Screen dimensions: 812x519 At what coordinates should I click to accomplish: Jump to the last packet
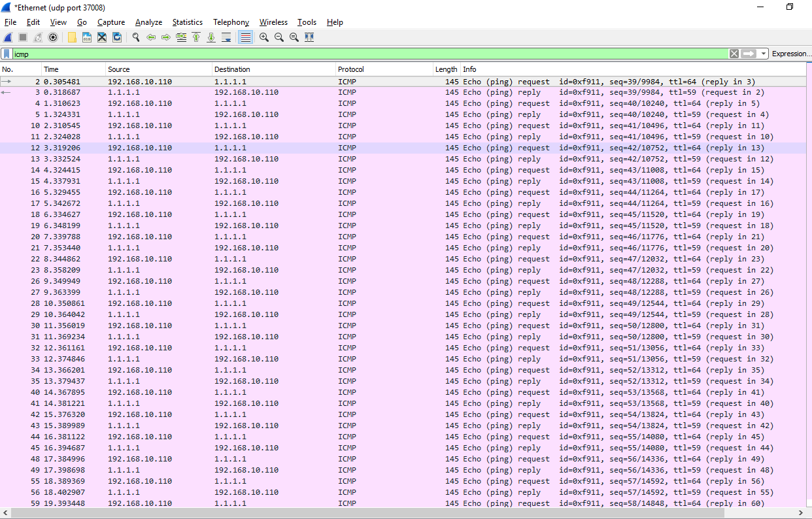point(211,37)
